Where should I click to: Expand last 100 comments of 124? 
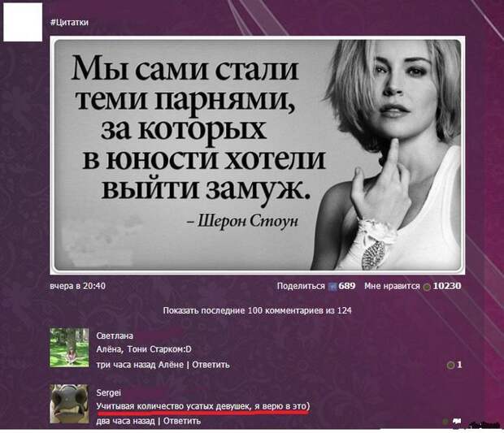pyautogui.click(x=257, y=310)
